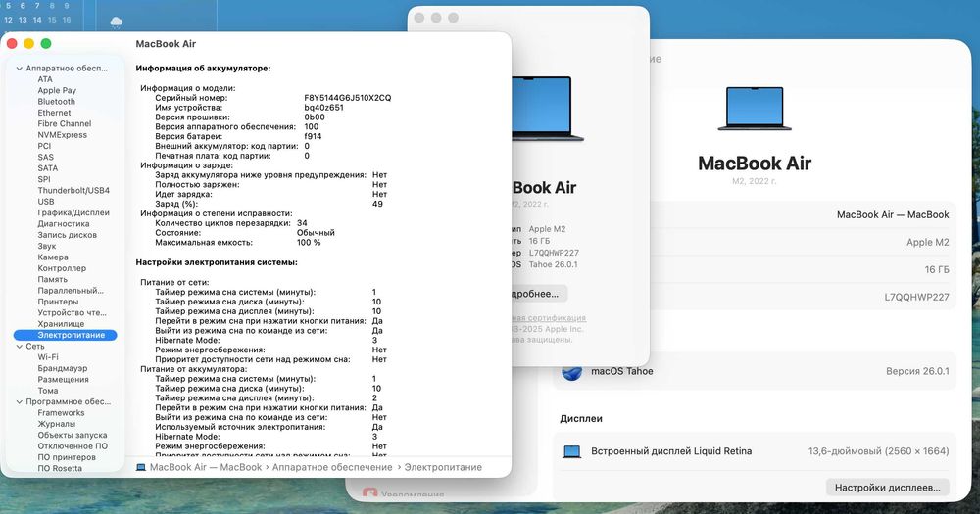This screenshot has width=980, height=514.
Task: Click the 16 ГБ memory value in Settings
Action: click(937, 270)
